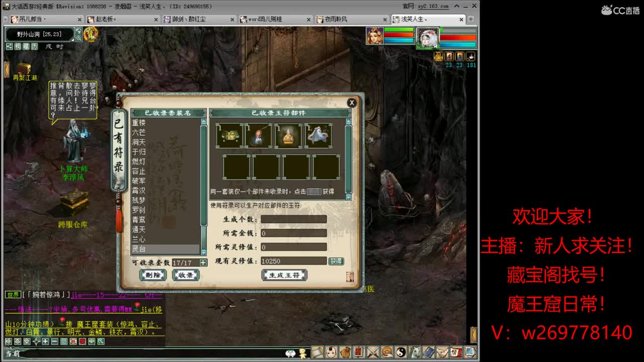Click the magnifier search icon beside location
Viewport: 644px width, 362px height.
(x=78, y=38)
